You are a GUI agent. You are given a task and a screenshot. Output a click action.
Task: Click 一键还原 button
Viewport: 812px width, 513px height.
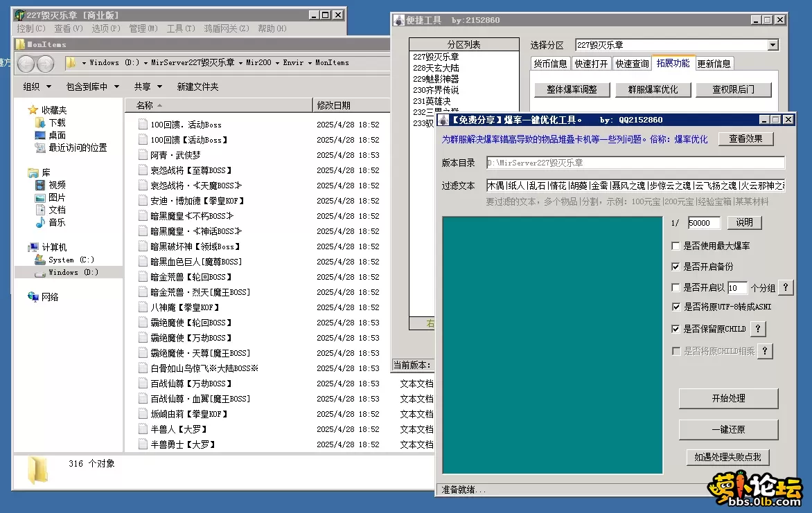[x=728, y=429]
